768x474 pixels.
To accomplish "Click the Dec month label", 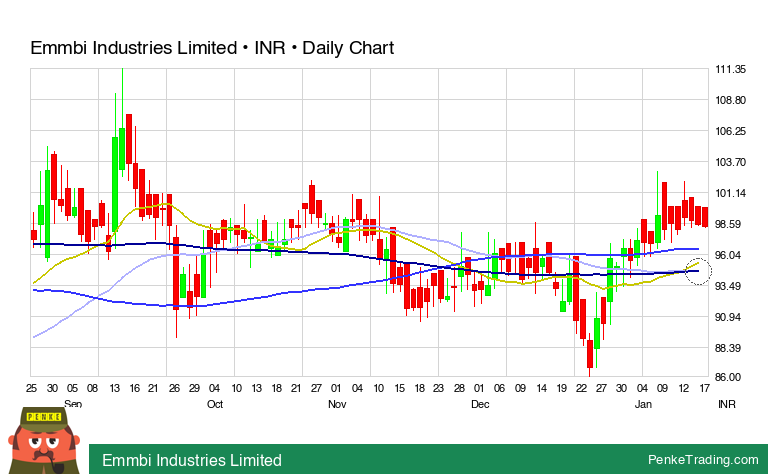I will [480, 404].
